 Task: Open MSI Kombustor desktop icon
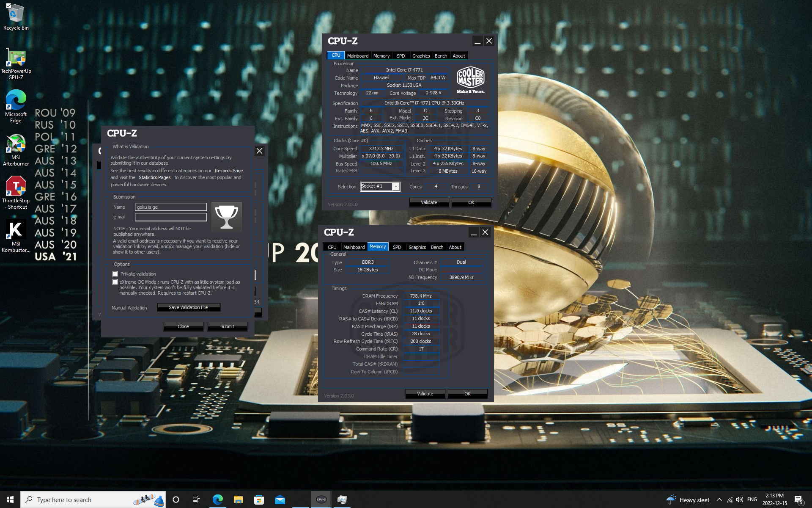[x=16, y=236]
